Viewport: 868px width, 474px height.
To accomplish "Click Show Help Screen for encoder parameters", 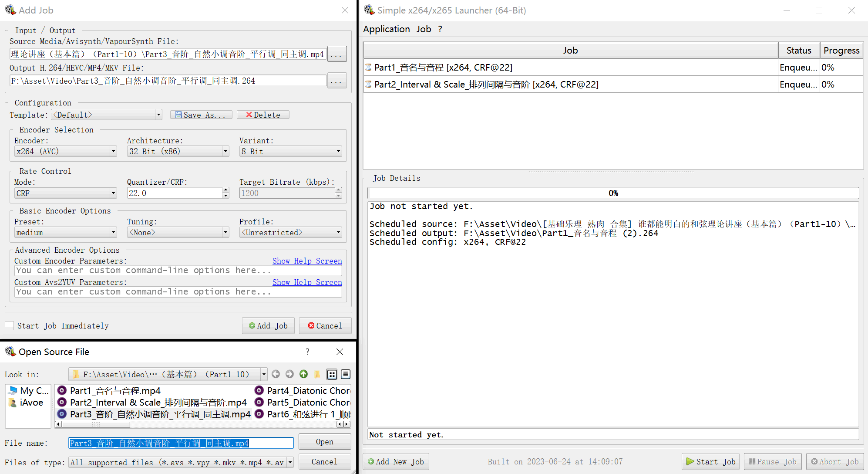I will 307,261.
